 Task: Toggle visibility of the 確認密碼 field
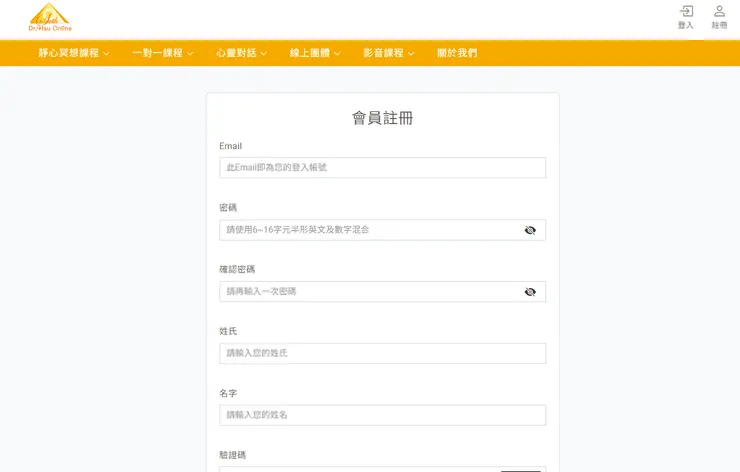pyautogui.click(x=530, y=292)
